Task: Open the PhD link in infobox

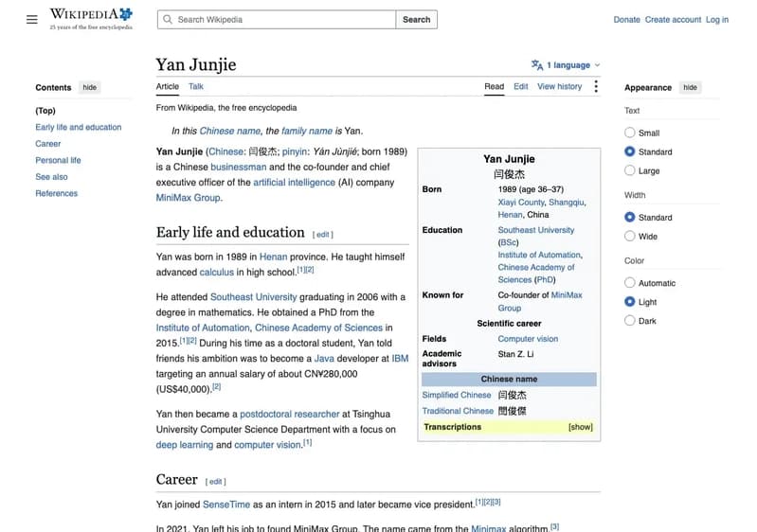Action: pyautogui.click(x=545, y=280)
